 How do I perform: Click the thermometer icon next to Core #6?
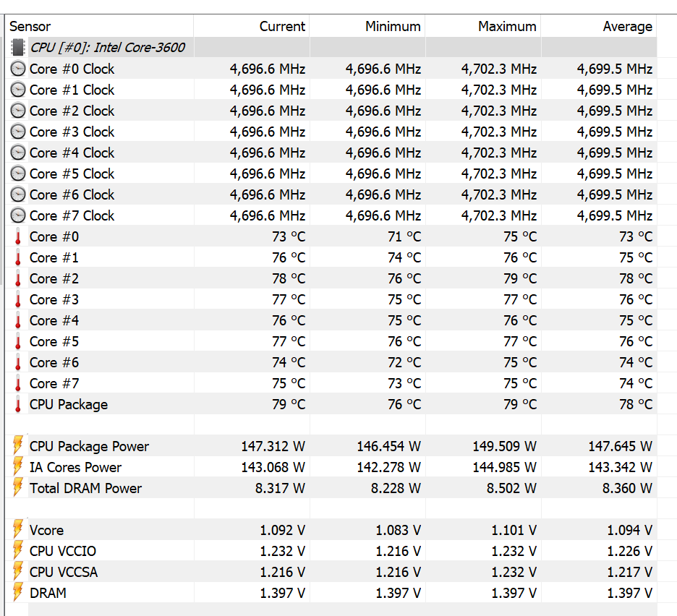tap(18, 362)
